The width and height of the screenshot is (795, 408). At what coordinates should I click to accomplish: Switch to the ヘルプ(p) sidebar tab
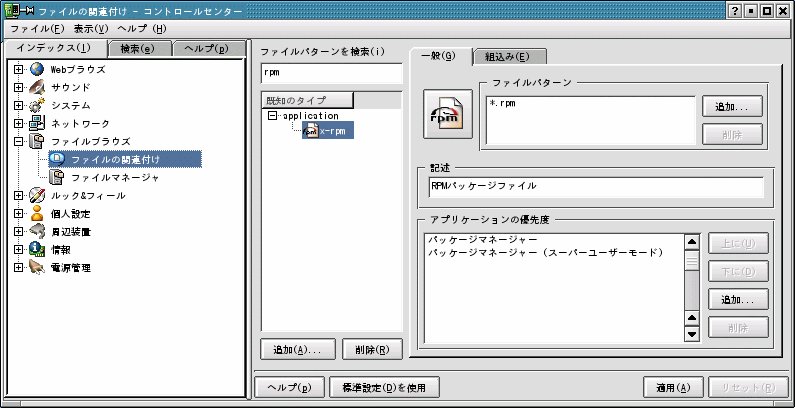206,49
